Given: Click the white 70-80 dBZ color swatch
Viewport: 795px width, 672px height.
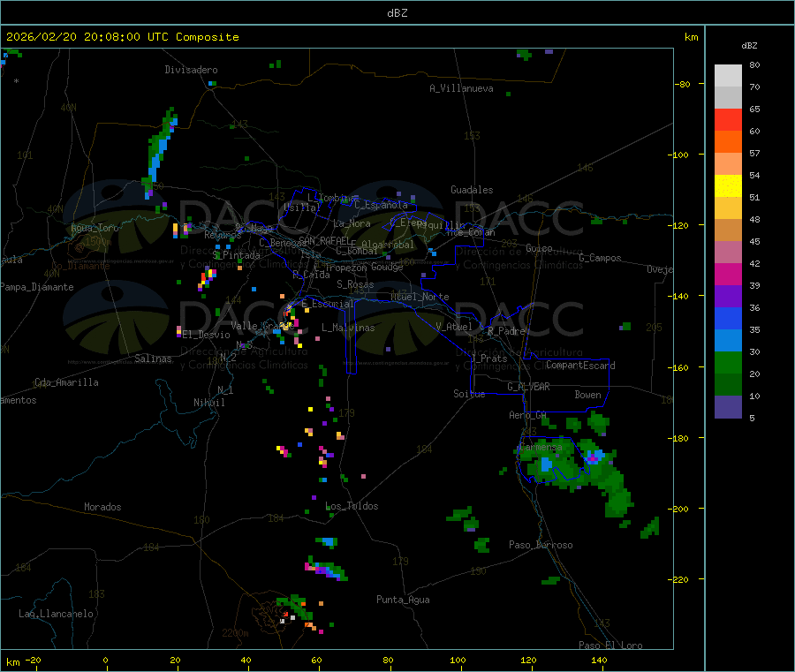Looking at the screenshot, I should point(728,76).
